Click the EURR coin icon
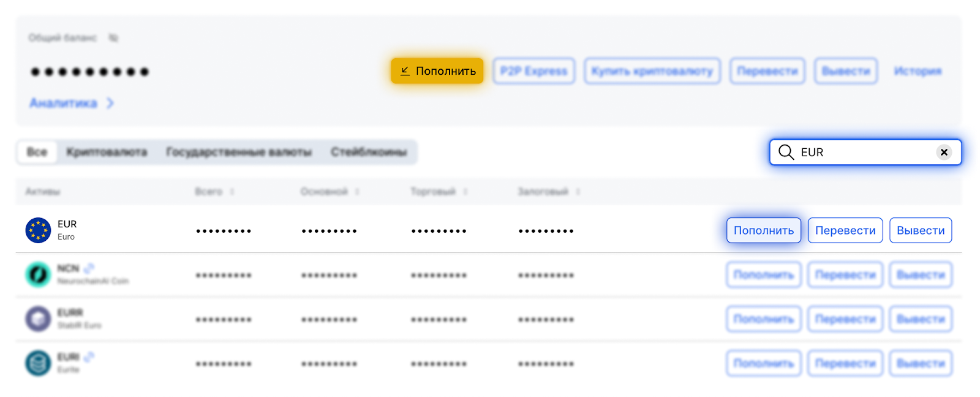This screenshot has height=397, width=980. (x=38, y=319)
